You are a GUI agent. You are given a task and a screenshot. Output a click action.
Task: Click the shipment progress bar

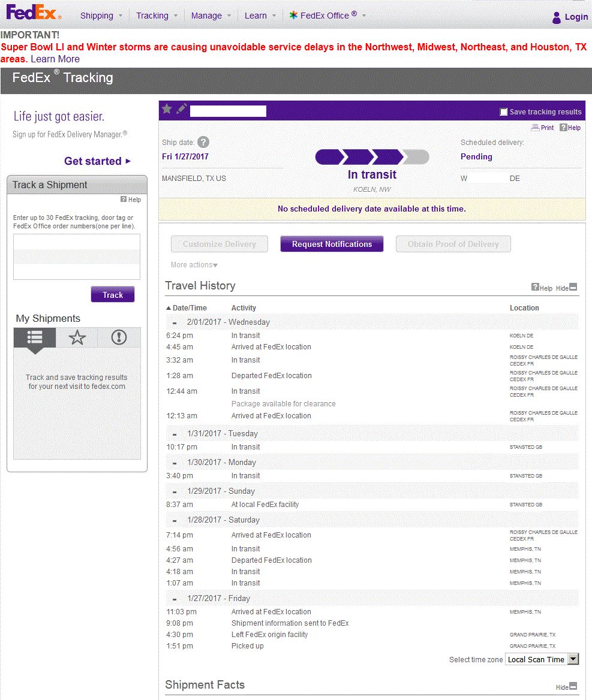(x=372, y=157)
